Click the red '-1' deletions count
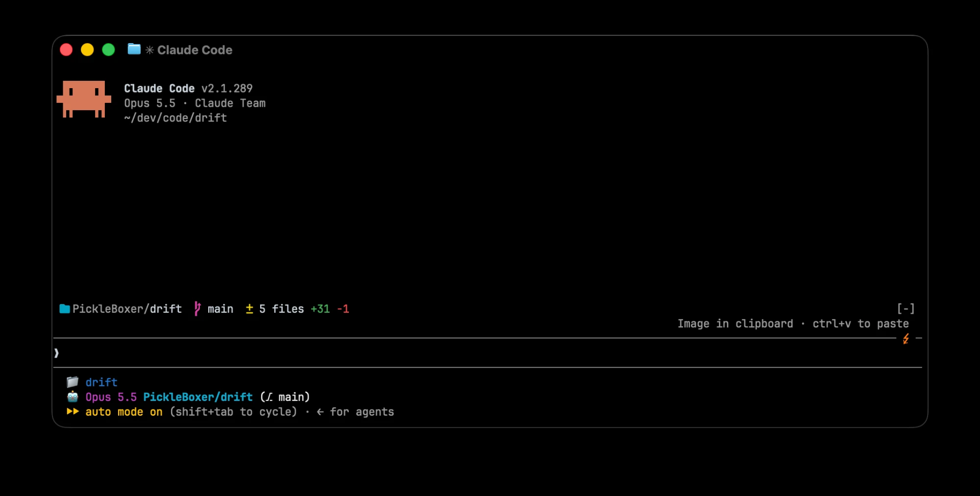The image size is (980, 496). click(x=343, y=309)
